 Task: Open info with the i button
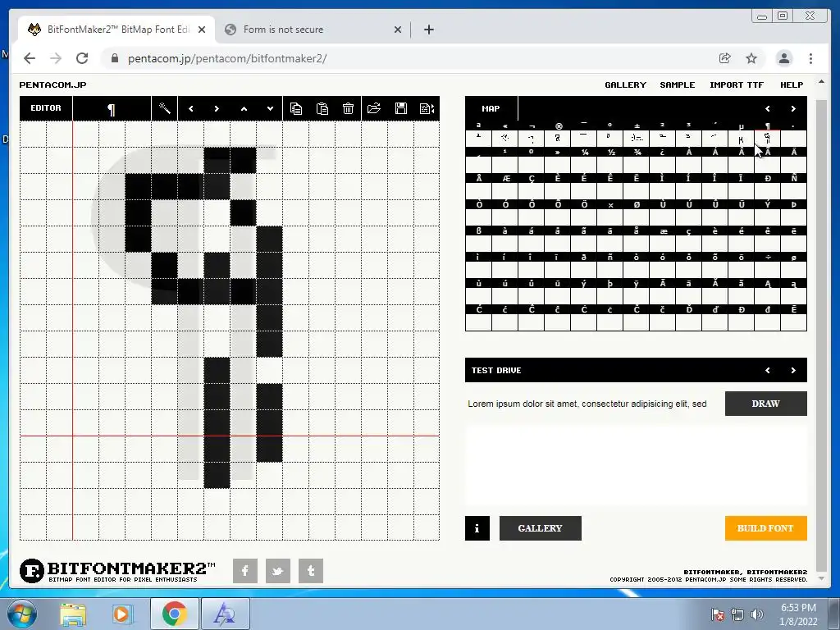(477, 528)
